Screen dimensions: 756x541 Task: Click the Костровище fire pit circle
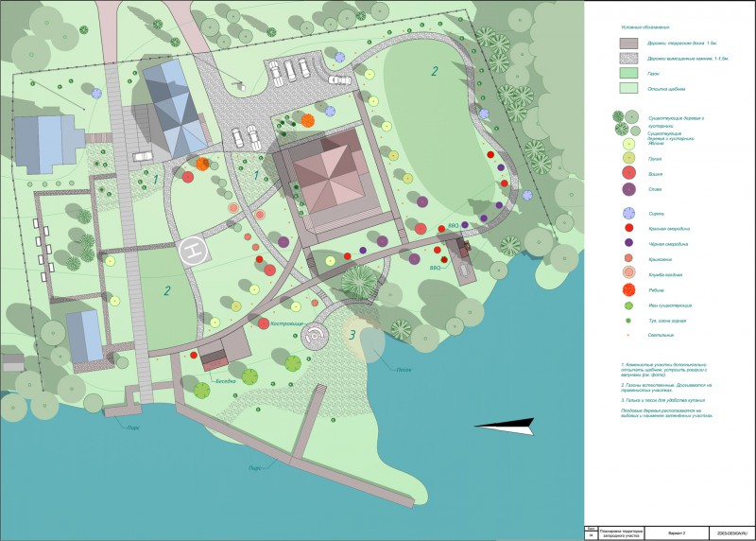tap(315, 335)
